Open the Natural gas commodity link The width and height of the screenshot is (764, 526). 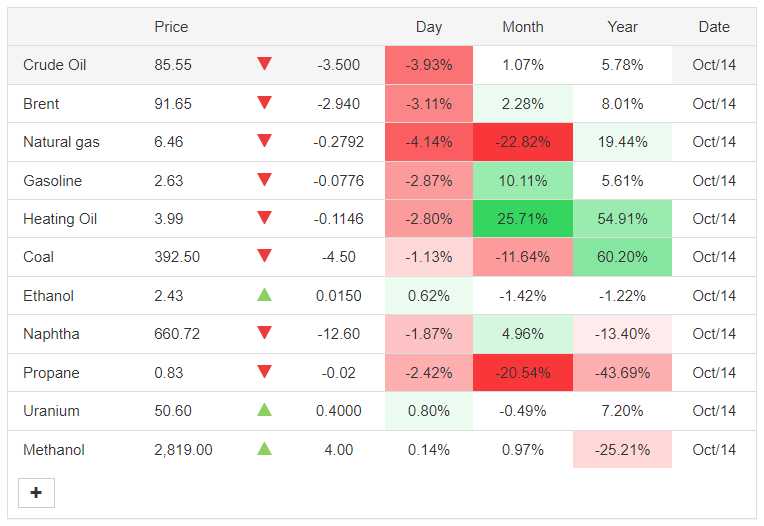tap(61, 142)
